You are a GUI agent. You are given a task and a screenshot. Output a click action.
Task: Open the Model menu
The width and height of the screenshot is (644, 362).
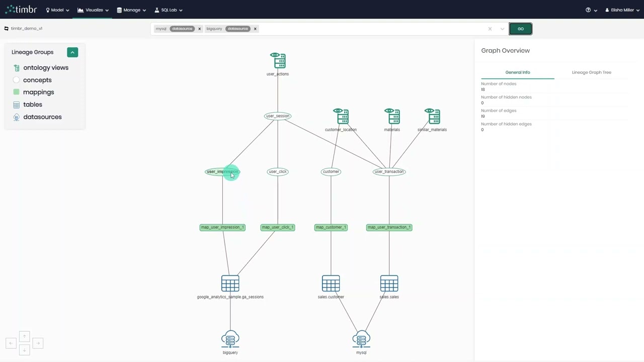coord(57,10)
